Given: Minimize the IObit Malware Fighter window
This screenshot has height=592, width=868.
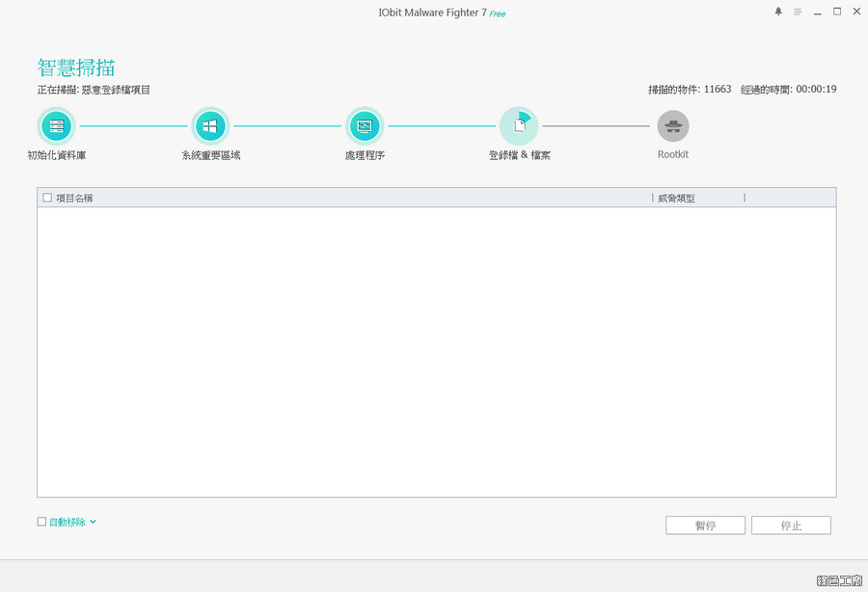Looking at the screenshot, I should tap(818, 12).
